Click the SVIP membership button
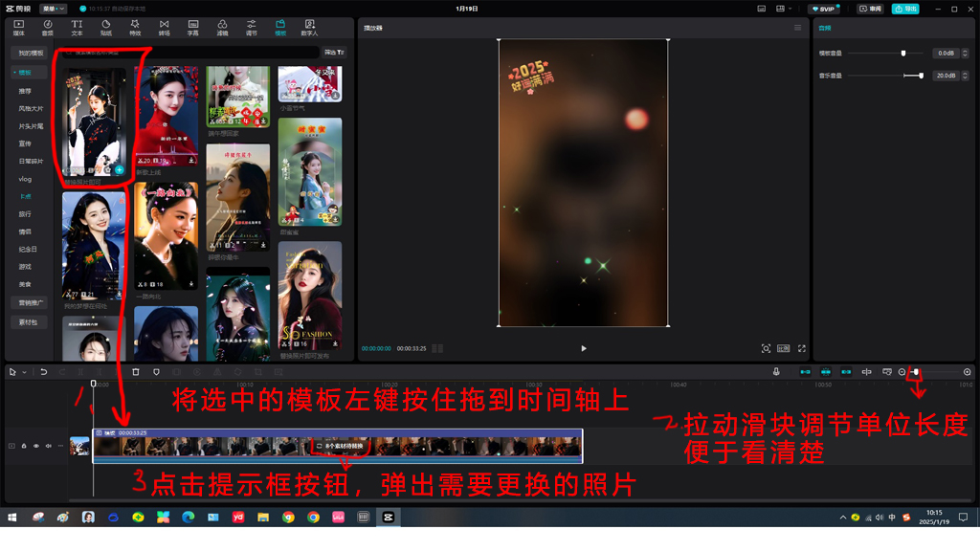 824,9
